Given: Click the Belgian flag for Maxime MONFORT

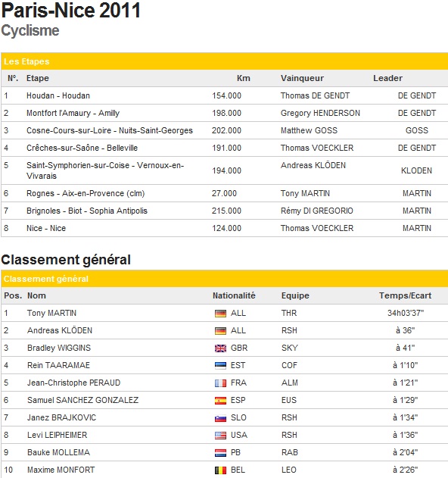Looking at the screenshot, I should (x=220, y=470).
